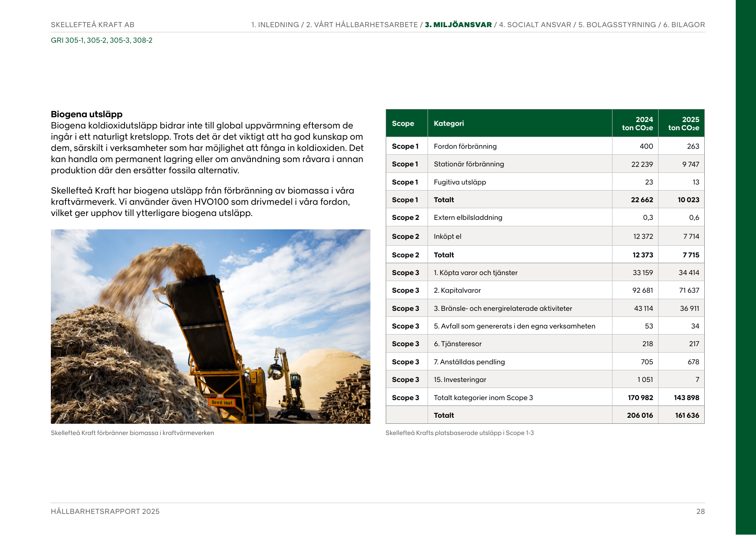Open the 2. VÅRT HÅLLBARHETSARBETE section link

[362, 25]
